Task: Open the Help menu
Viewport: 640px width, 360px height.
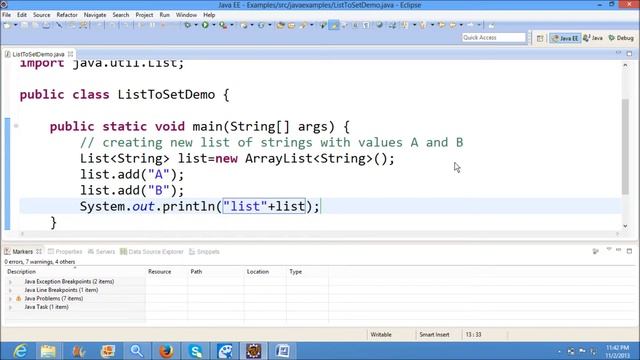Action: point(209,15)
